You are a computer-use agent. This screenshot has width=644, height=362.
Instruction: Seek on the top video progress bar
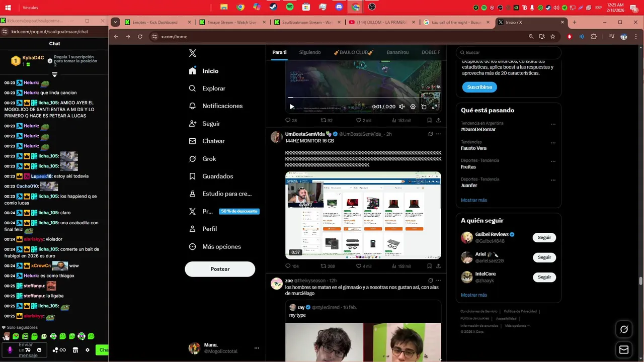pyautogui.click(x=363, y=98)
